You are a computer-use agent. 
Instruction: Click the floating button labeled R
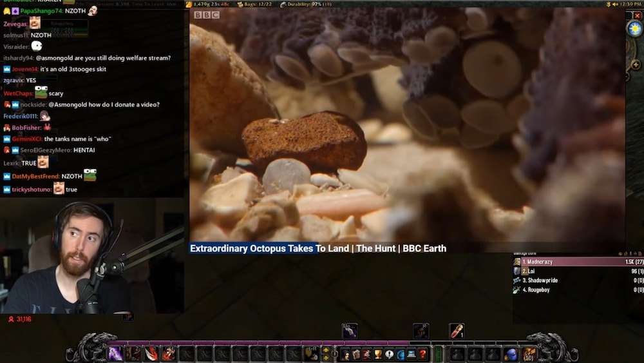click(x=421, y=331)
